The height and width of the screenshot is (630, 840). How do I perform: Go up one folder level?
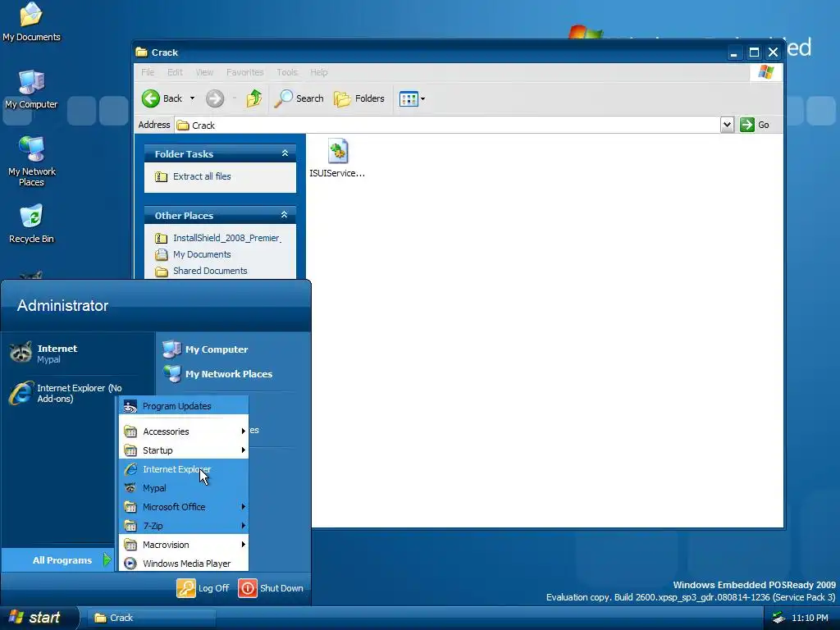254,98
